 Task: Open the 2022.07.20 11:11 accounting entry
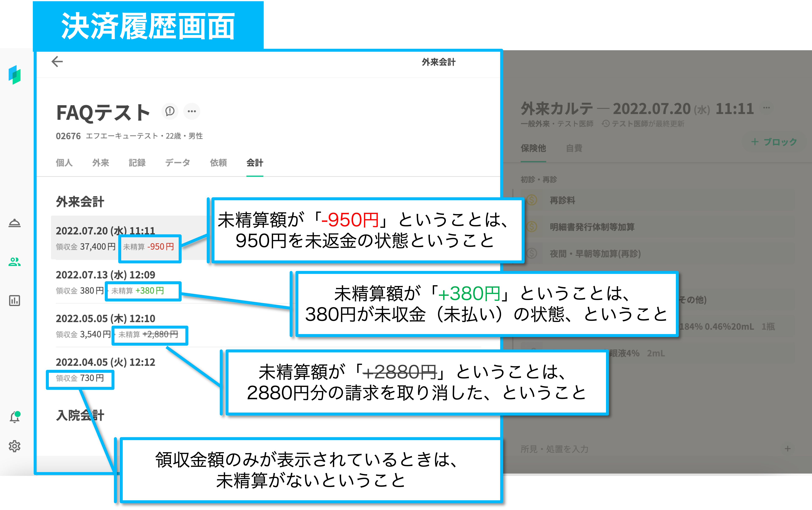pyautogui.click(x=105, y=231)
